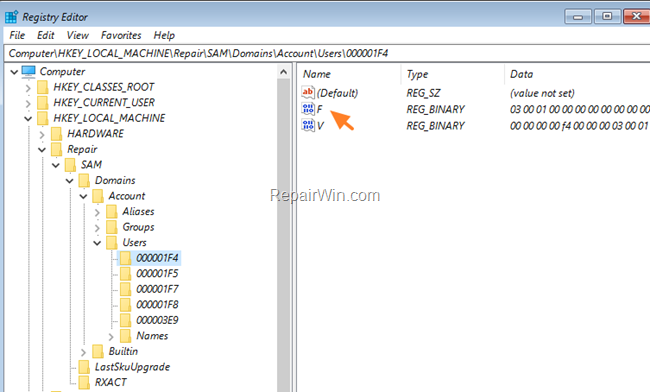Viewport: 650px width, 392px height.
Task: Click the 000001F5 folder icon
Action: 126,273
